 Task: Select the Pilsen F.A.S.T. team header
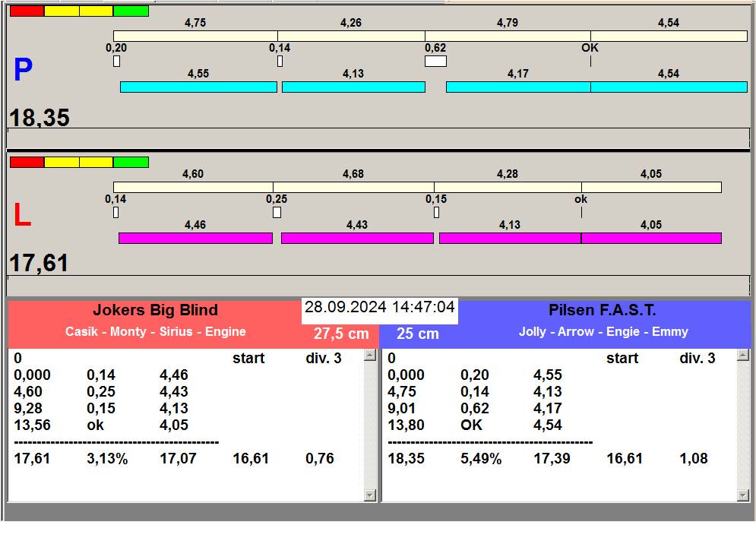tap(602, 310)
